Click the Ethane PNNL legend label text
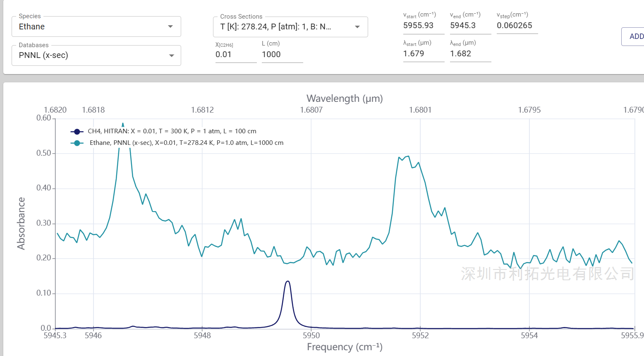The image size is (644, 356). 187,143
